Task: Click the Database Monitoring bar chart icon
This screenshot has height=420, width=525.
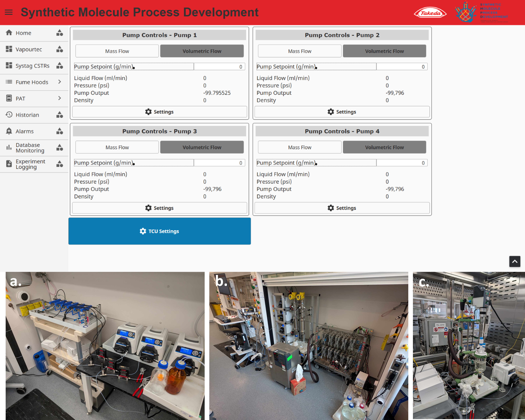Action: [x=9, y=148]
